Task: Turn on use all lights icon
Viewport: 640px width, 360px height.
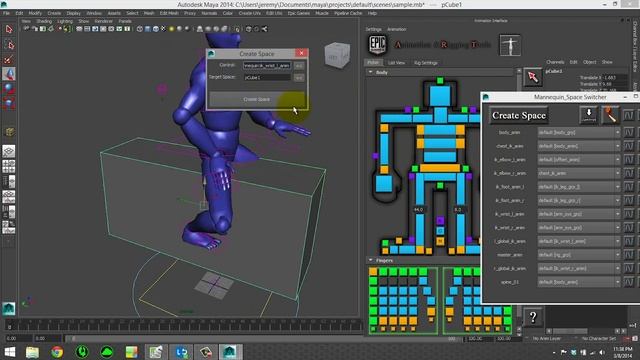Action: pyautogui.click(x=171, y=29)
